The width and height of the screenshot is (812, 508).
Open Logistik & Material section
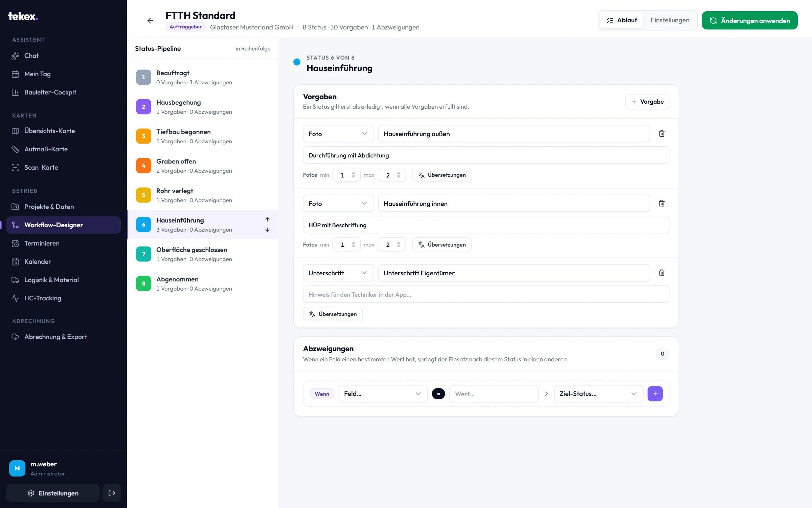63,280
